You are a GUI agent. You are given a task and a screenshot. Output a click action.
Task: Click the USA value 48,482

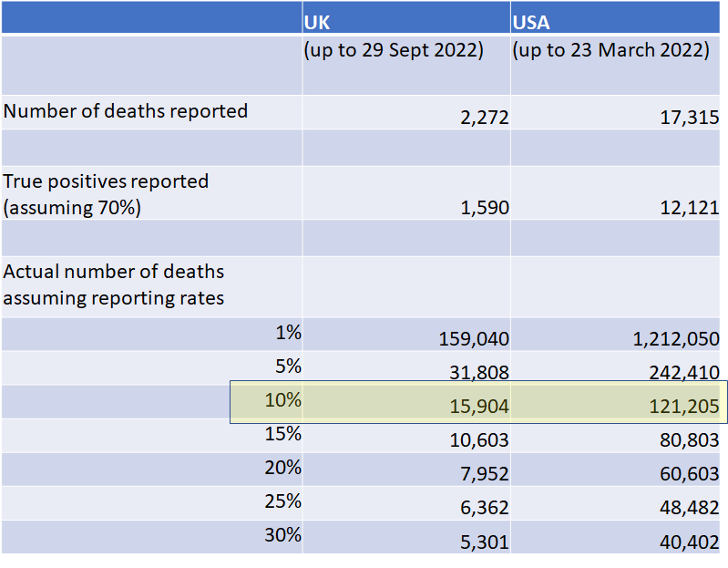tap(690, 508)
